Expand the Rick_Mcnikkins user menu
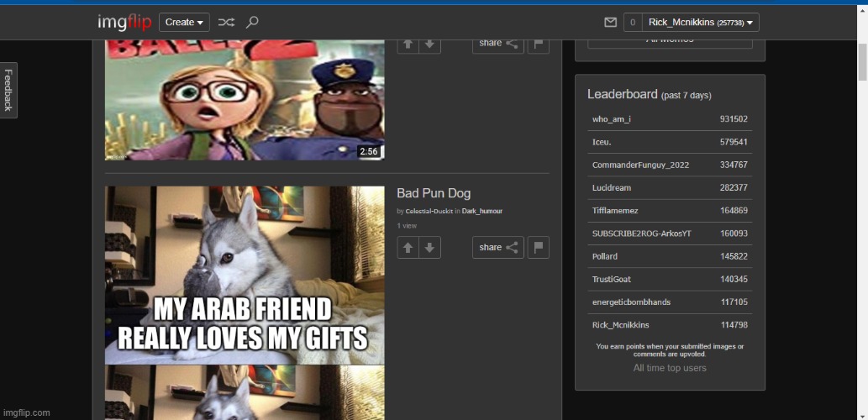The image size is (868, 420). (700, 23)
